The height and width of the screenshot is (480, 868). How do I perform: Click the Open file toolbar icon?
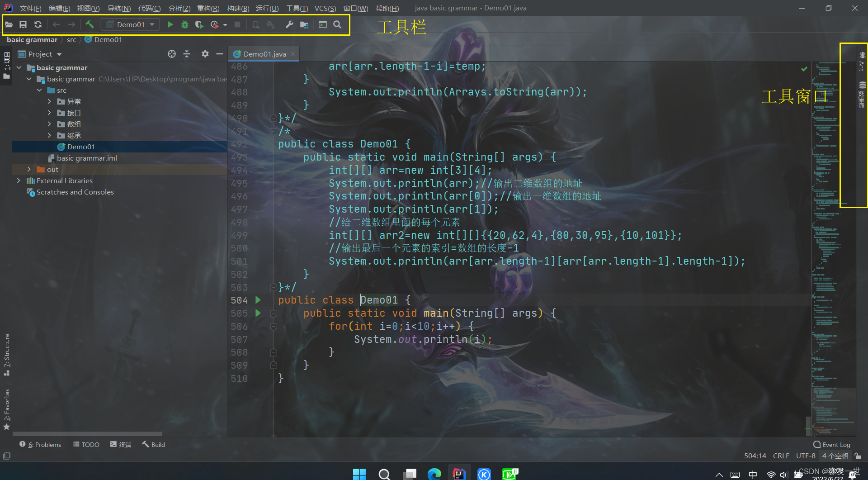(x=9, y=24)
